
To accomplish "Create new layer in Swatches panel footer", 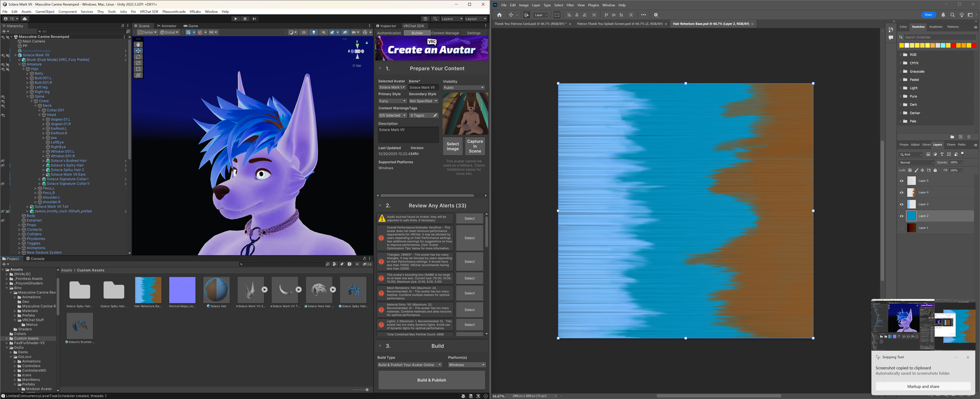I will (x=960, y=136).
